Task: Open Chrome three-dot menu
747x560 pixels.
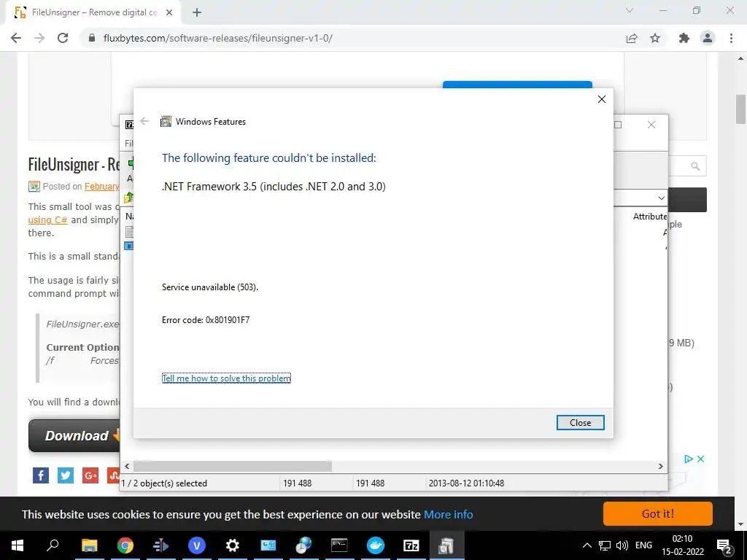Action: tap(731, 38)
